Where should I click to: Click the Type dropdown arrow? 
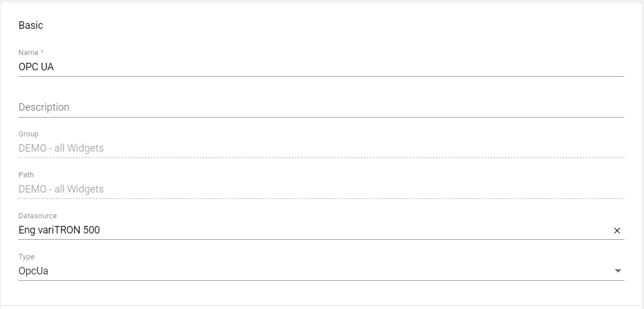[618, 271]
